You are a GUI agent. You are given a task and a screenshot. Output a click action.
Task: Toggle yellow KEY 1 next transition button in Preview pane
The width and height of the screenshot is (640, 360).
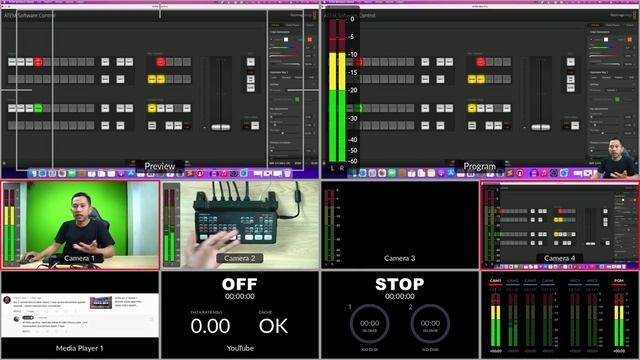coord(161,79)
